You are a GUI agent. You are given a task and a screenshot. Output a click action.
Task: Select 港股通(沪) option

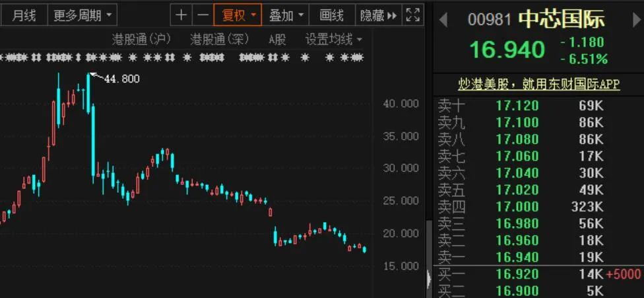point(141,40)
